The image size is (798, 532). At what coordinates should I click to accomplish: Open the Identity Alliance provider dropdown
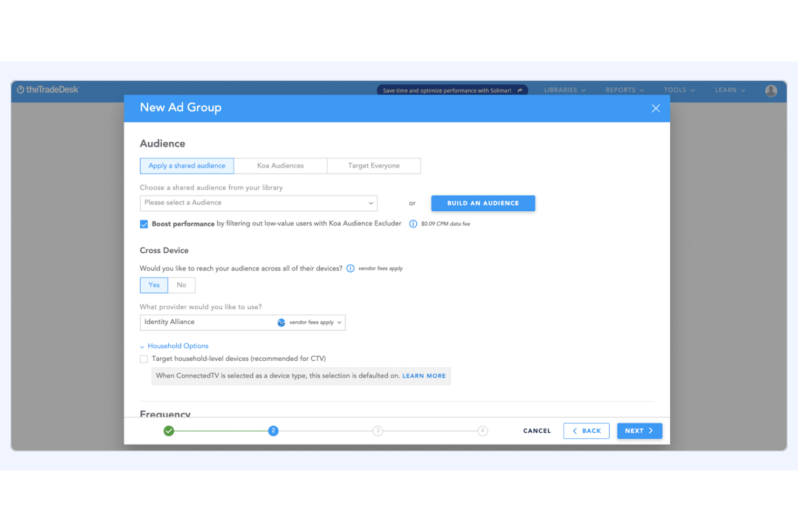pos(243,322)
